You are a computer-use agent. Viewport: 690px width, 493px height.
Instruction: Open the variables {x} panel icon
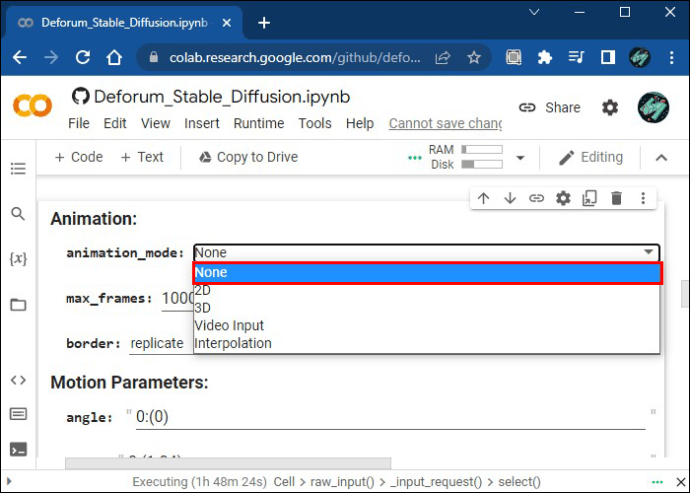pyautogui.click(x=18, y=258)
